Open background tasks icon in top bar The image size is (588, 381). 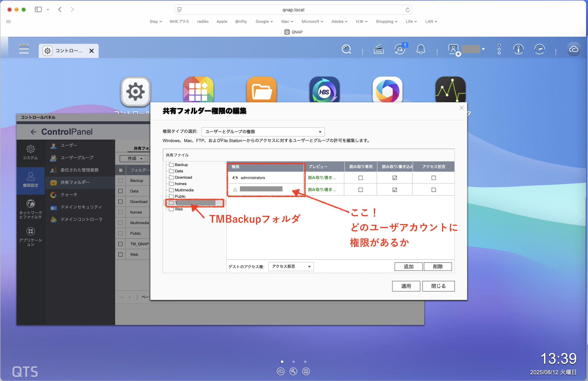tap(378, 49)
